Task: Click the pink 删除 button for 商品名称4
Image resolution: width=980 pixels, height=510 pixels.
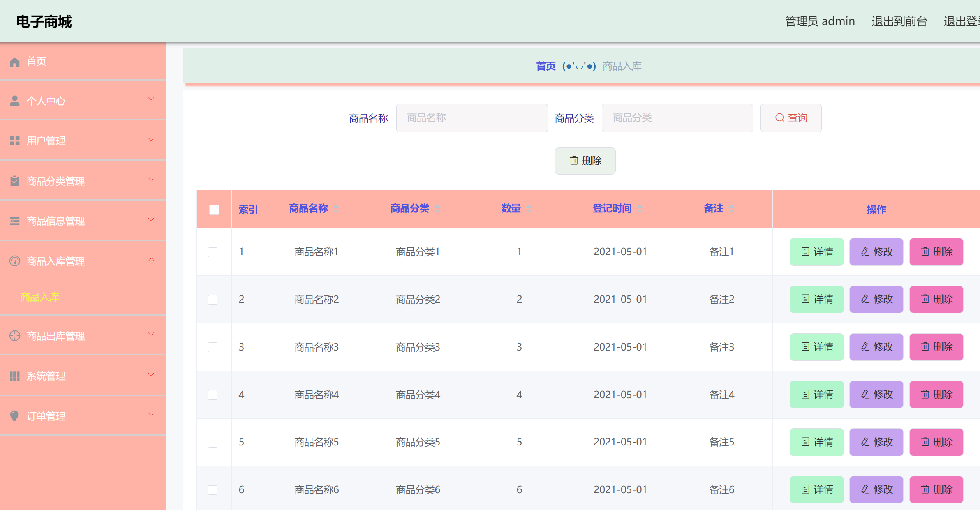Action: click(936, 395)
